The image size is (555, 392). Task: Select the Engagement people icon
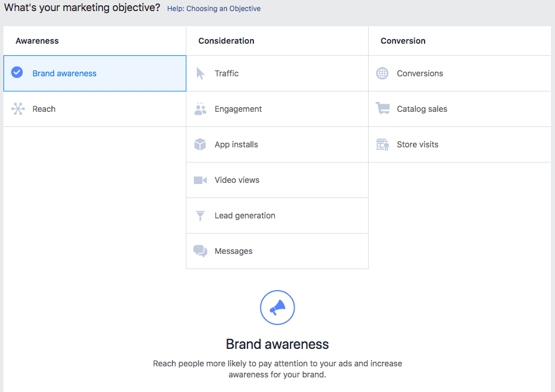(x=200, y=109)
